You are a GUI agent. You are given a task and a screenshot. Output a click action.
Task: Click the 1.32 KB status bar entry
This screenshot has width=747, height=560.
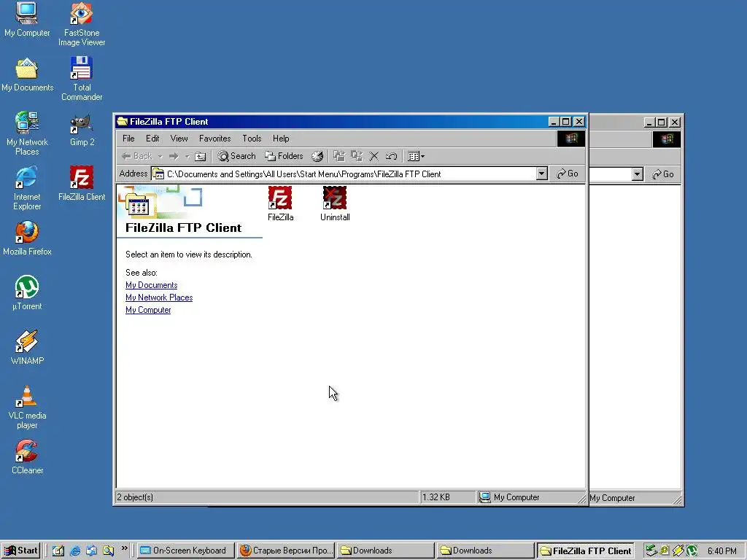tap(436, 497)
